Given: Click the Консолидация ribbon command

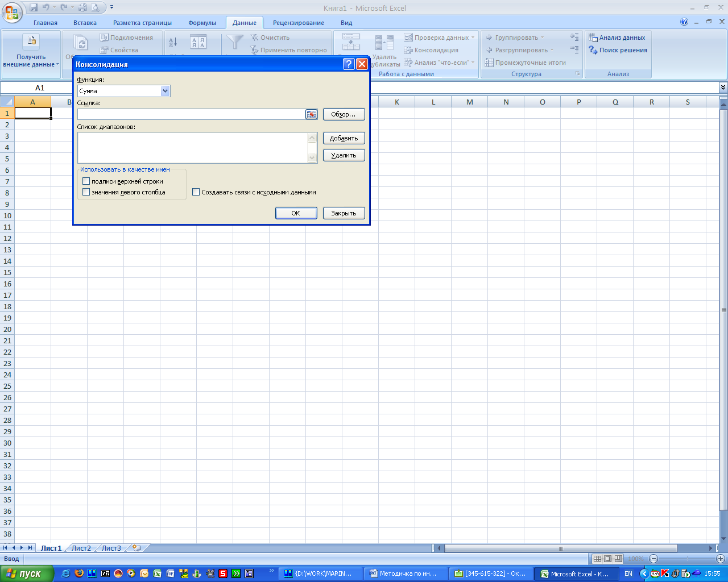Looking at the screenshot, I should (x=431, y=50).
